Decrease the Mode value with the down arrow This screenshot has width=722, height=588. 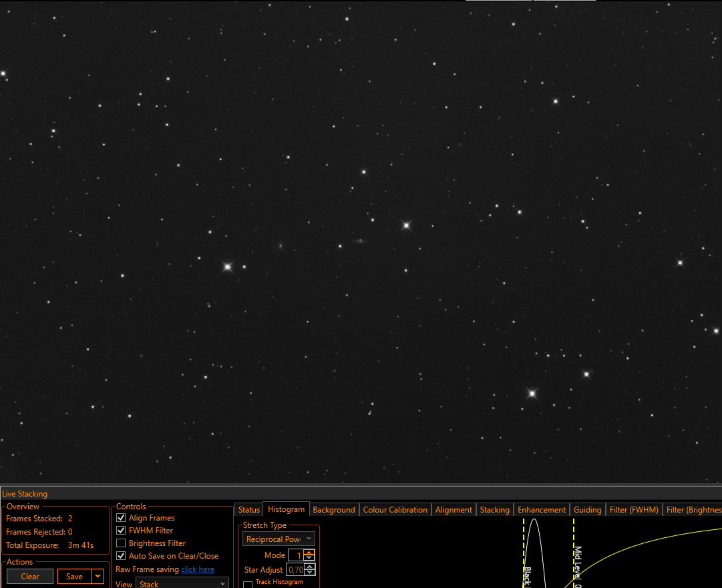[x=310, y=558]
